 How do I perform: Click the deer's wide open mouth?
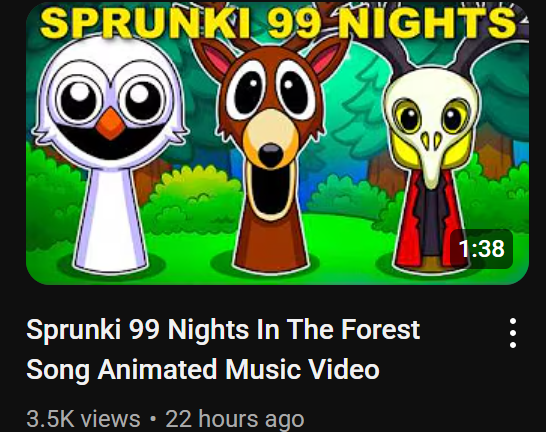coord(272,191)
